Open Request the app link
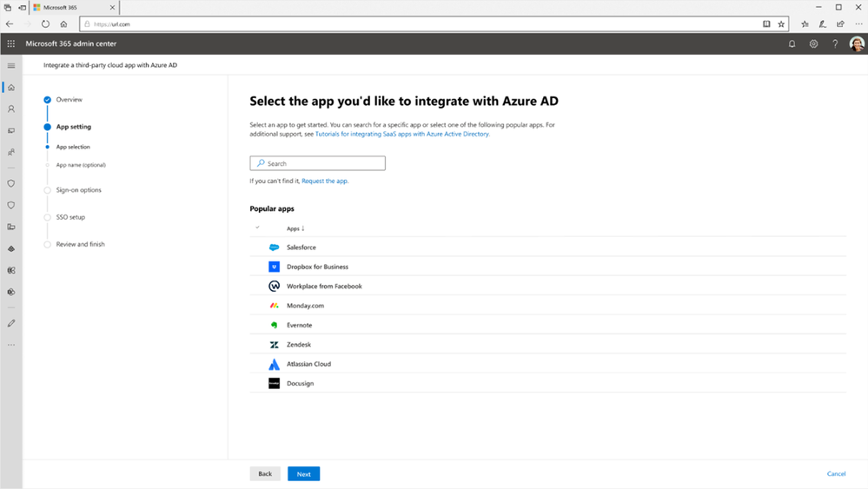The width and height of the screenshot is (868, 489). (325, 181)
